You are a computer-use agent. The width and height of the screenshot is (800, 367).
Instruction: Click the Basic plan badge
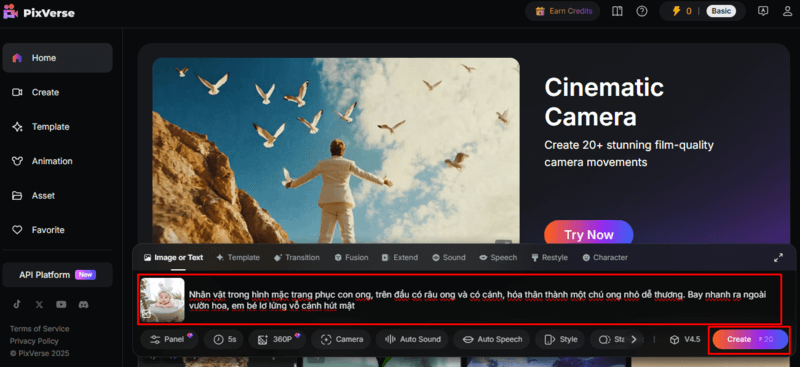pos(721,11)
